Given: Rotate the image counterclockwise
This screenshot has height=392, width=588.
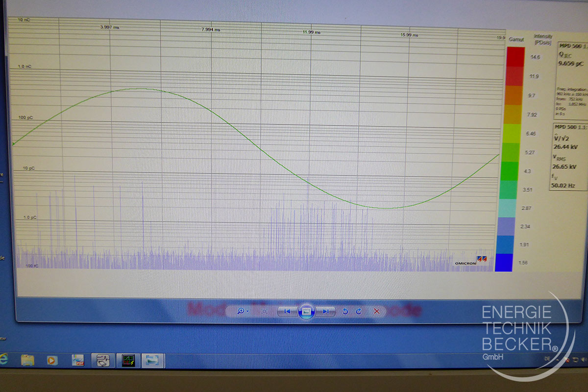Looking at the screenshot, I should [345, 311].
